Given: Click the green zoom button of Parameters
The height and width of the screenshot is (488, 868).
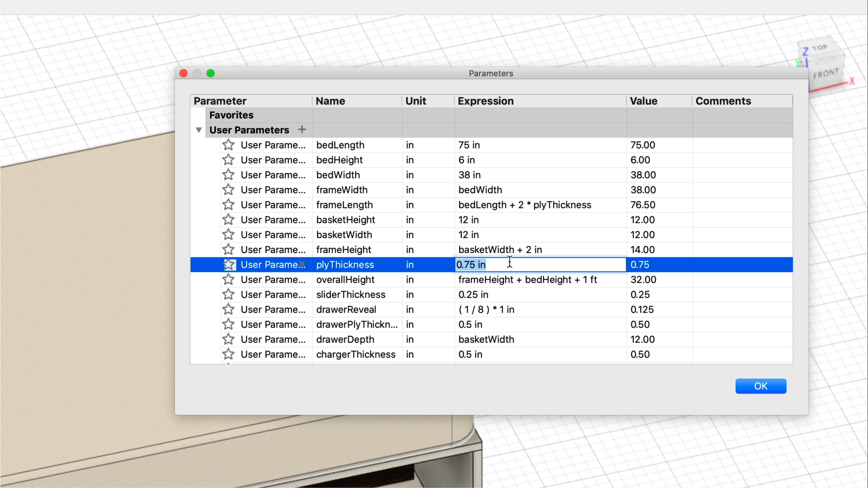Looking at the screenshot, I should tap(211, 73).
